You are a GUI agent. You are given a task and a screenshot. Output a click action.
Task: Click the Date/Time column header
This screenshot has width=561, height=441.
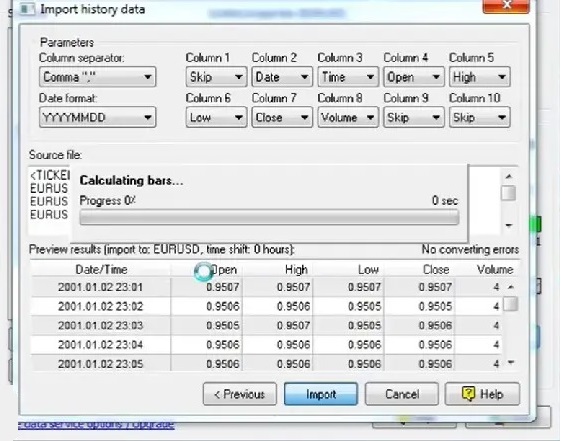pos(101,269)
